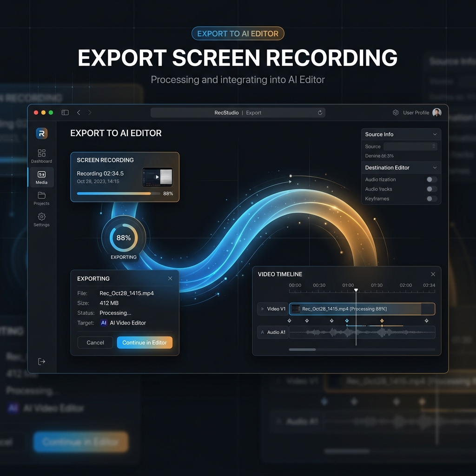Click the Recording 02:34.5 text
476x476 pixels.
[x=100, y=173]
